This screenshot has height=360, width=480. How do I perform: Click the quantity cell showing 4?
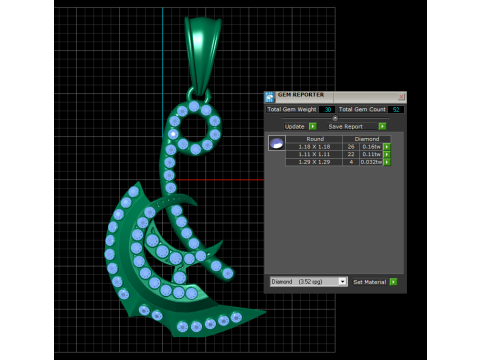351,162
